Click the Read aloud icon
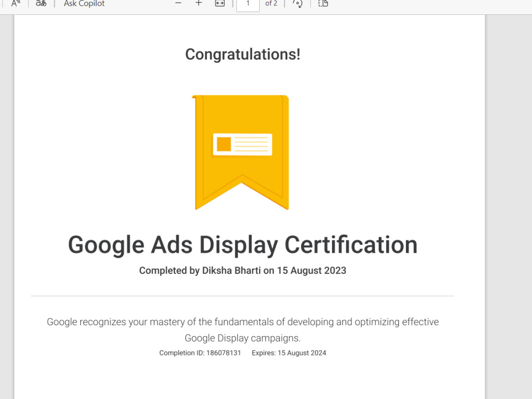This screenshot has width=532, height=399. click(x=15, y=3)
